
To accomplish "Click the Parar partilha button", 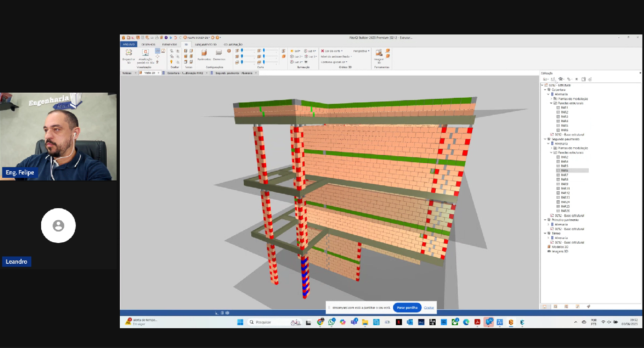I will tap(407, 307).
